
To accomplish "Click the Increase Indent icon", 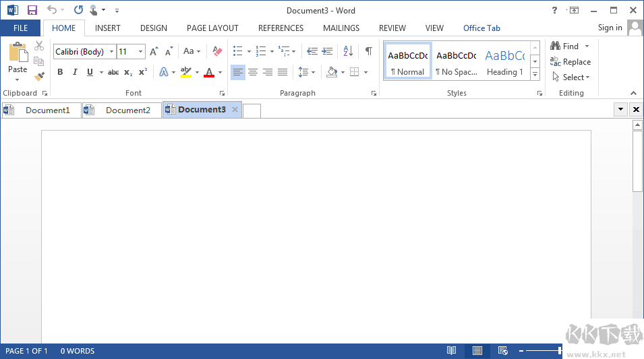I will click(327, 51).
